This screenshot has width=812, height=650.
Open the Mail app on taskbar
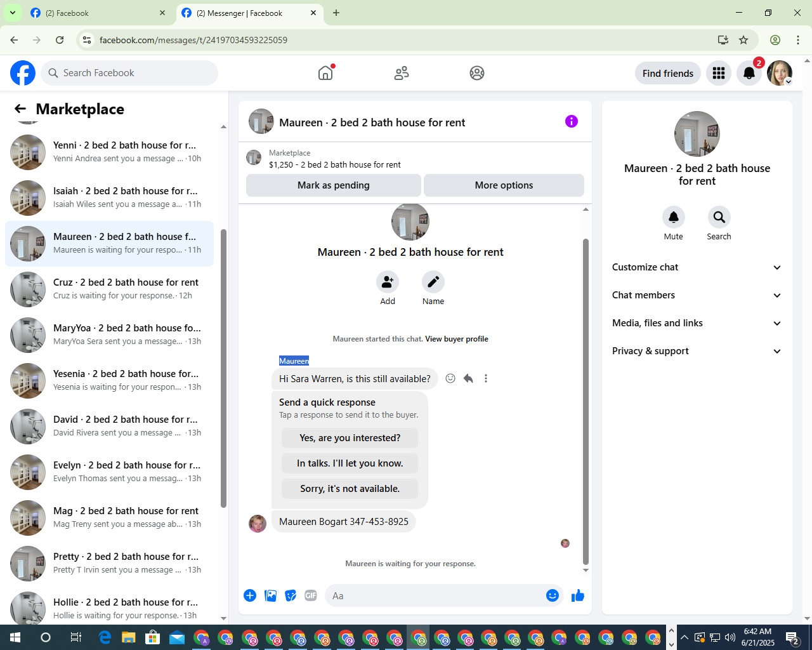coord(177,637)
